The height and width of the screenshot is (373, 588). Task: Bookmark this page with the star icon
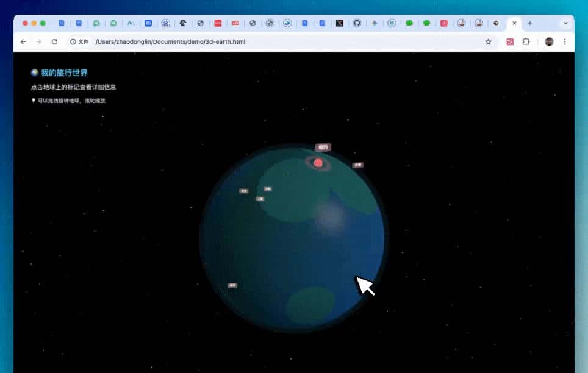point(488,41)
